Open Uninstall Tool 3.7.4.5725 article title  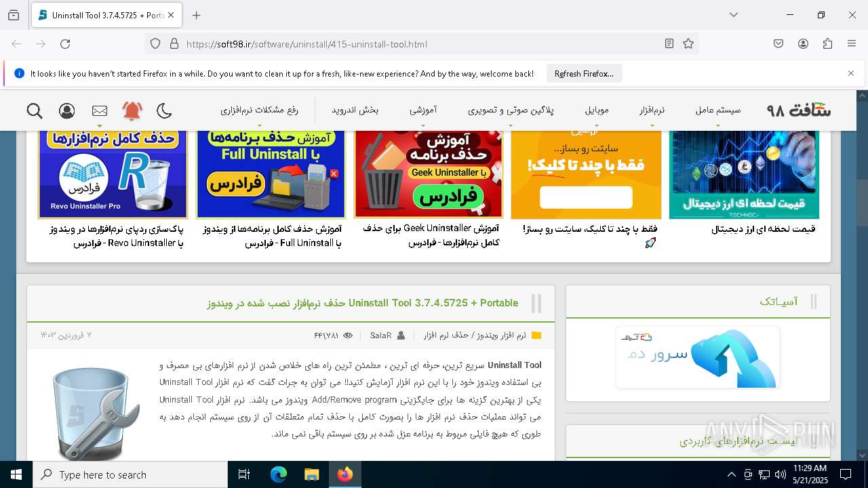pos(363,303)
